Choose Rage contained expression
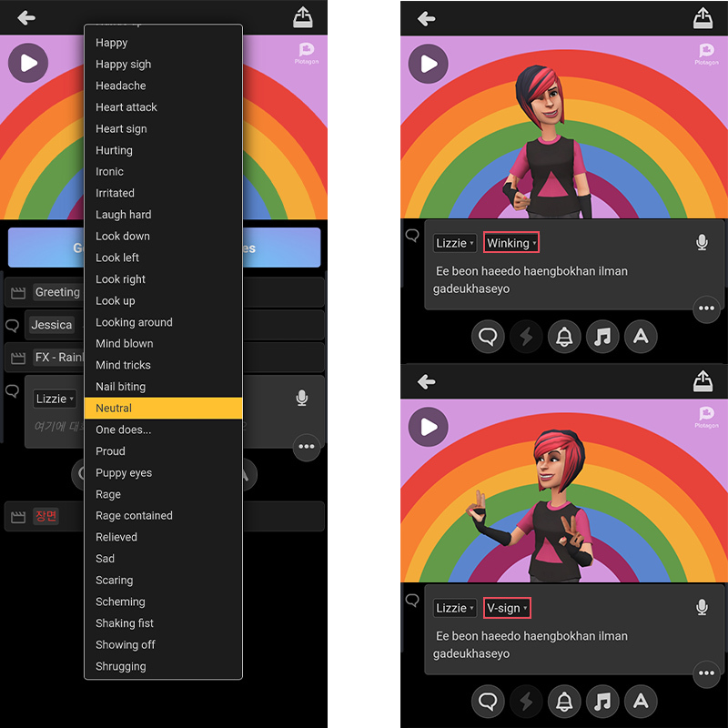This screenshot has width=728, height=728. click(163, 515)
